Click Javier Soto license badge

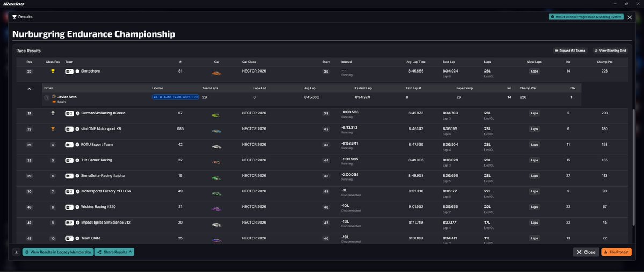point(176,97)
